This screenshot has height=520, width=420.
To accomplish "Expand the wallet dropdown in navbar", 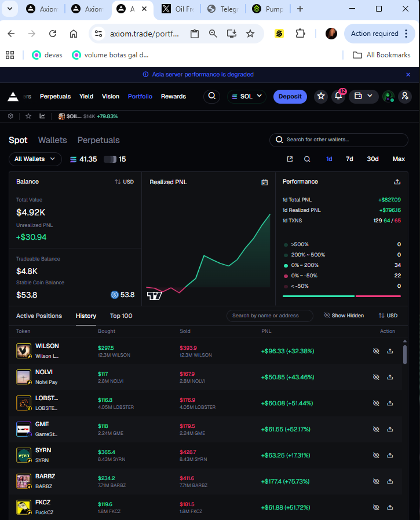I will click(364, 97).
